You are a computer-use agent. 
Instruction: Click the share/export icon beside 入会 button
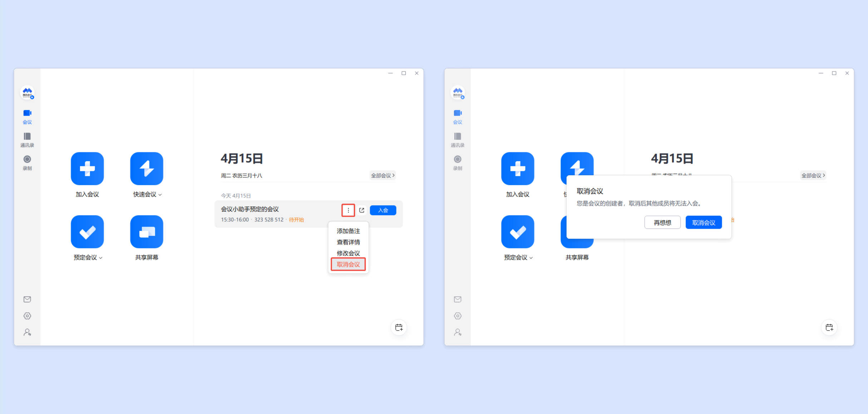[362, 210]
